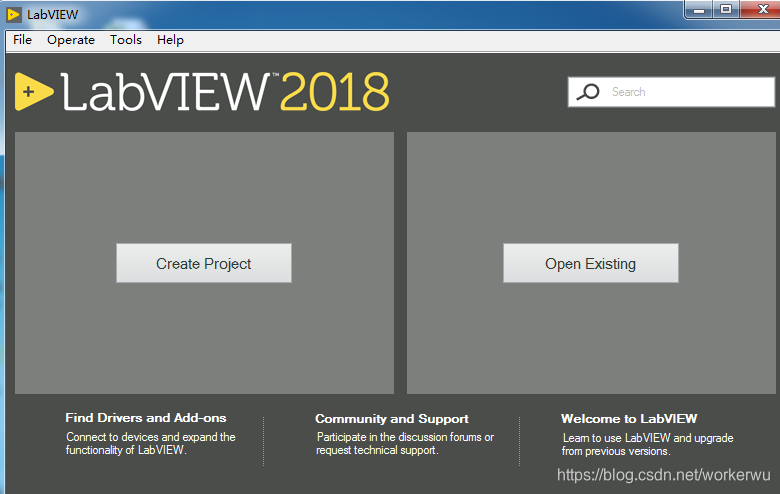
Task: Minimize the LabVIEW window
Action: point(699,9)
